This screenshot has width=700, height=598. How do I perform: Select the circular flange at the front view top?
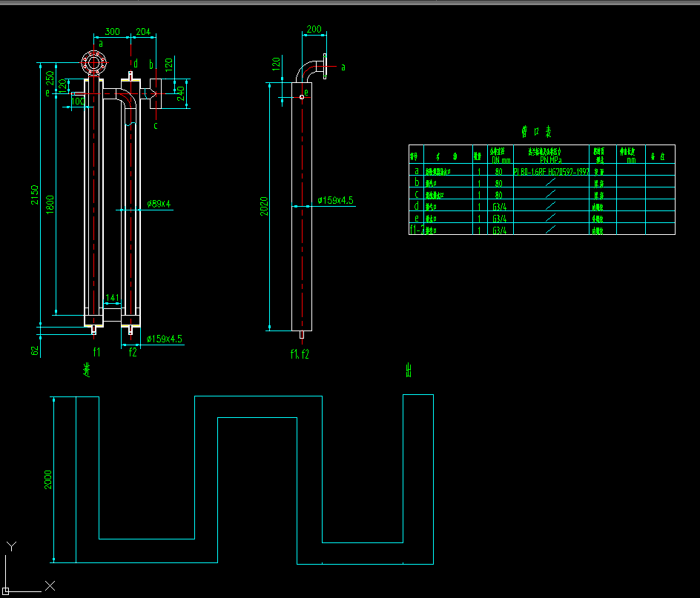[x=93, y=63]
